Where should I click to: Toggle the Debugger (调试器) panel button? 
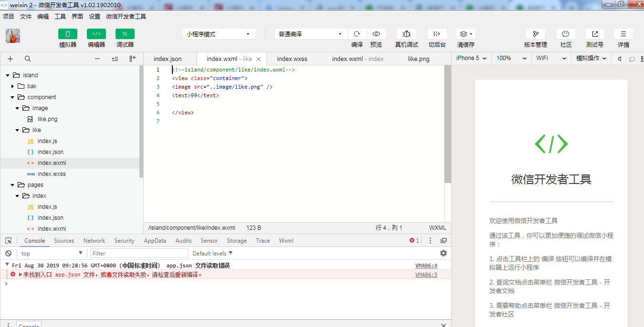point(125,34)
